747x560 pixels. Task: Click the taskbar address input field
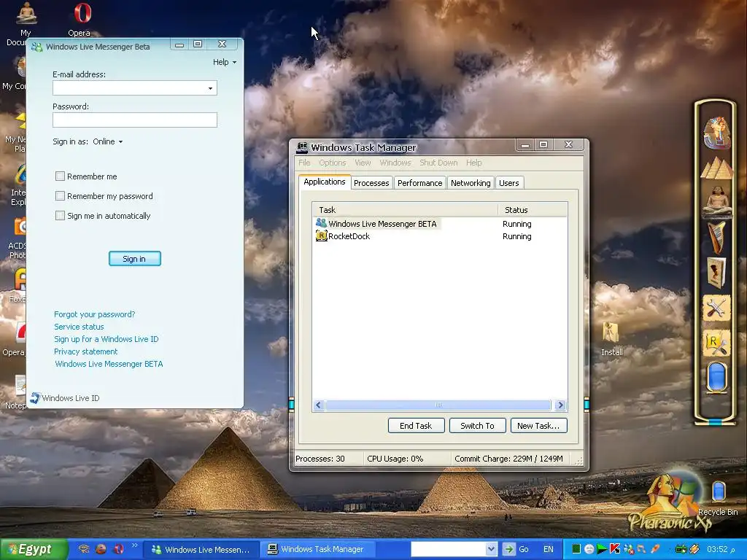click(449, 549)
